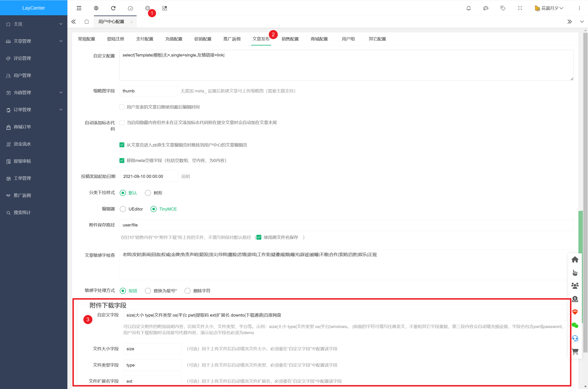Click the shopping cart floating icon
588x389 pixels.
pos(575,351)
